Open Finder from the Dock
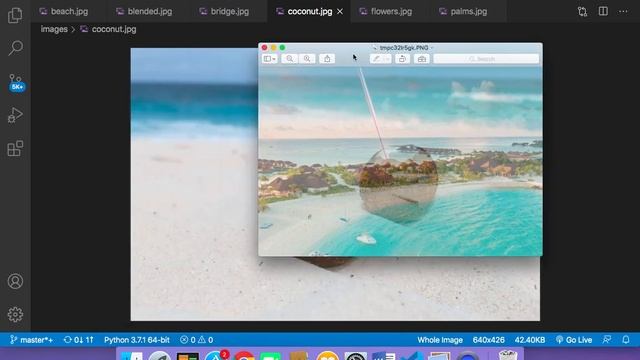This screenshot has width=640, height=360. (132, 356)
